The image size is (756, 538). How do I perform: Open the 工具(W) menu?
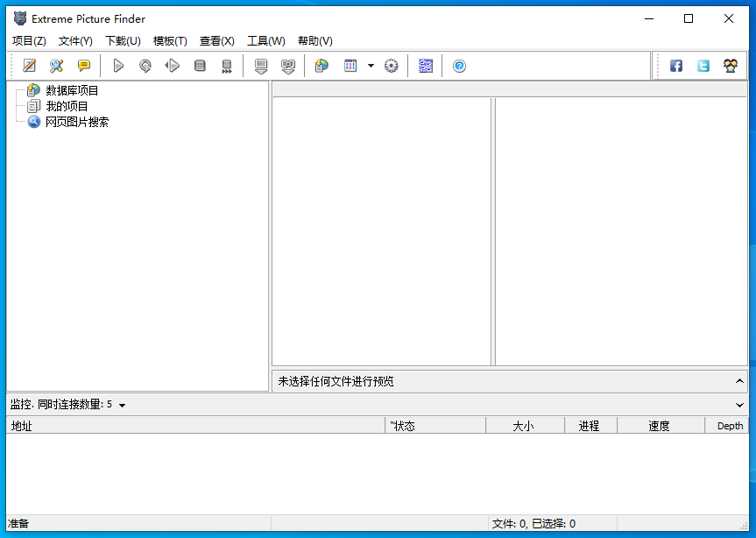click(265, 41)
